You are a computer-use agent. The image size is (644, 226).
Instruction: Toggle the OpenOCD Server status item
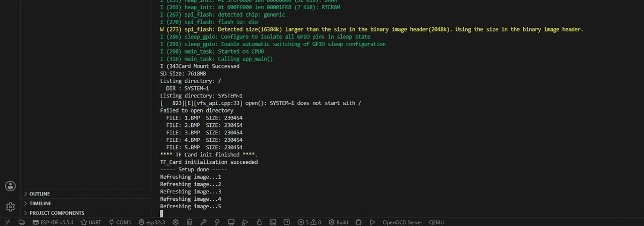click(x=402, y=222)
